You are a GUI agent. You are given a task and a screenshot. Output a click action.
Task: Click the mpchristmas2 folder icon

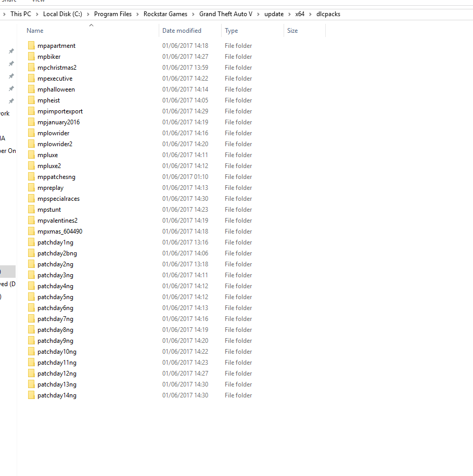pyautogui.click(x=31, y=68)
